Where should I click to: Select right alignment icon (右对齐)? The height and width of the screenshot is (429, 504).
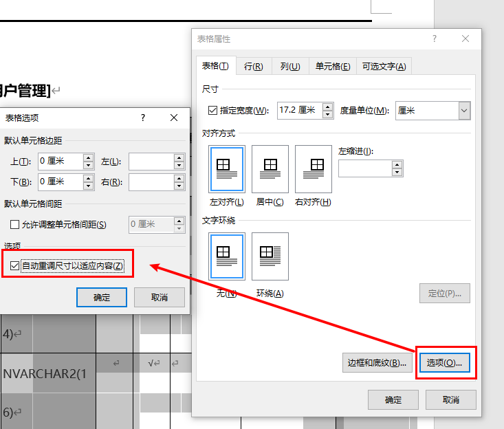click(314, 168)
